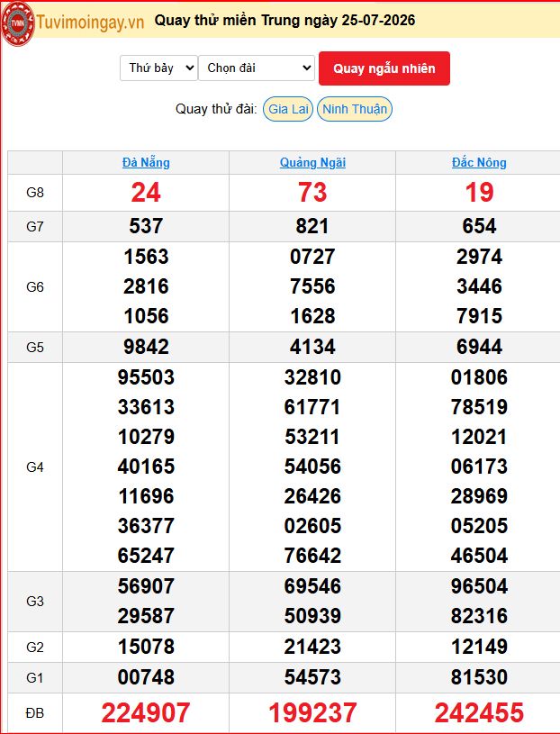Click the G4 row label
Image resolution: width=560 pixels, height=734 pixels.
click(x=35, y=467)
